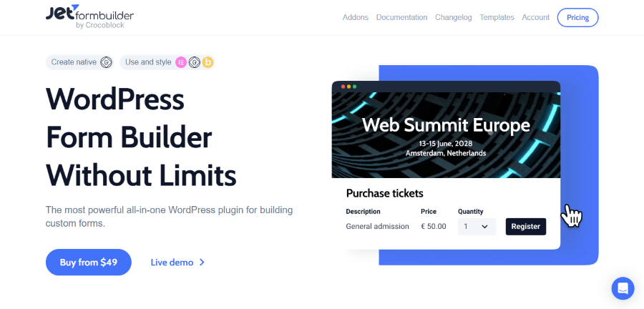Click the JetFormBuilder logo
644x309 pixels.
(89, 17)
